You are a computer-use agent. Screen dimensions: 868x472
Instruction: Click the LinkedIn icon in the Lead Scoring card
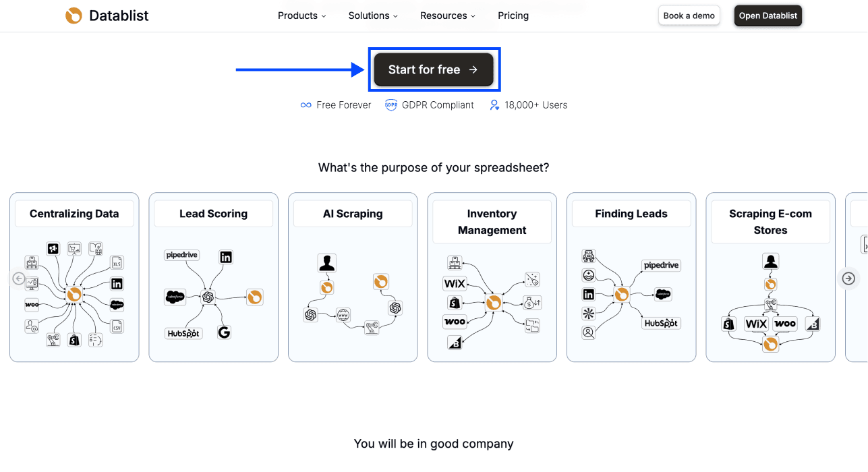pos(226,257)
